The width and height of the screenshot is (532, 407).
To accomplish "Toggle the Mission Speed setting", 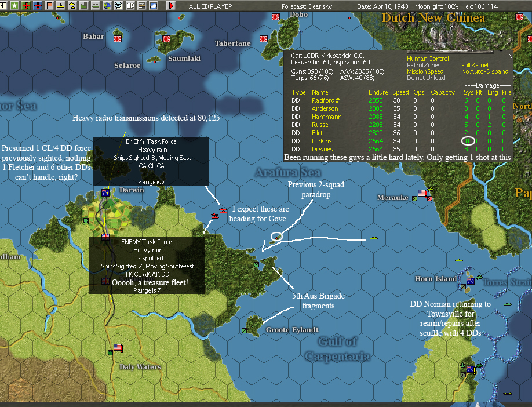I will (x=425, y=72).
